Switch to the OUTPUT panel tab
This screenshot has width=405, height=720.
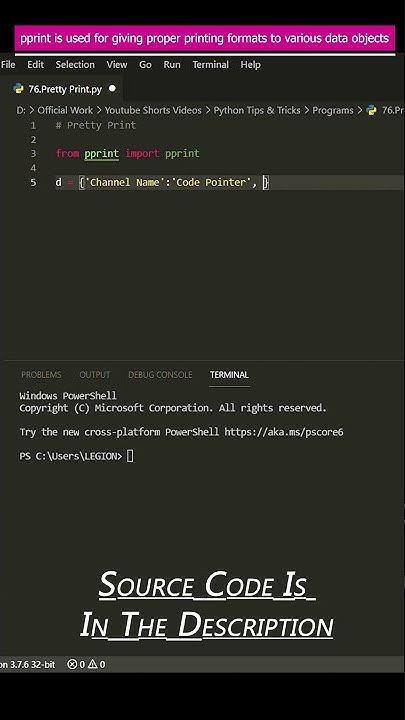[95, 375]
